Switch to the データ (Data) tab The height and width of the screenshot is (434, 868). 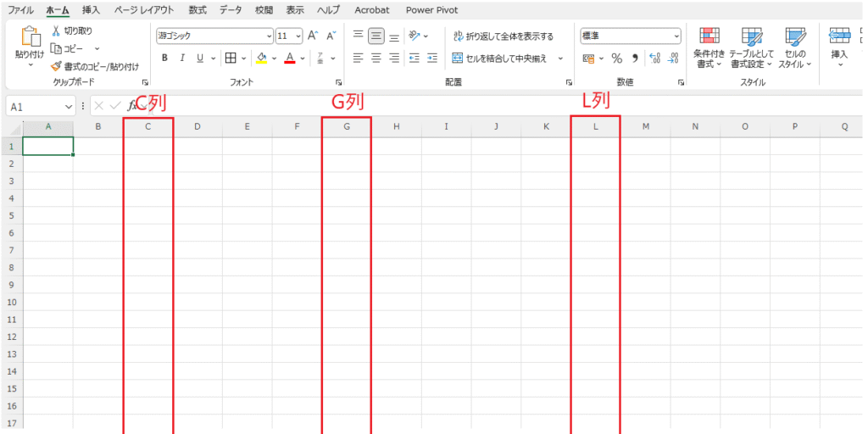click(230, 10)
